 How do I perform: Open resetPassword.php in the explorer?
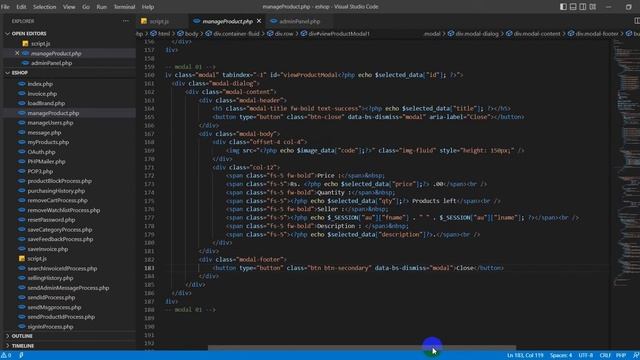pos(51,220)
